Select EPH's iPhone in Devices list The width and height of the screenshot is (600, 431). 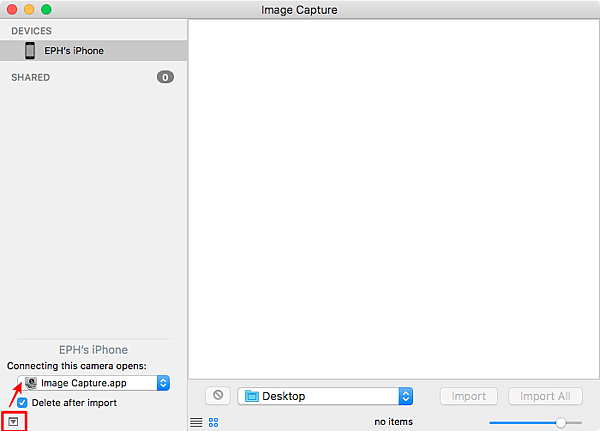pos(93,51)
